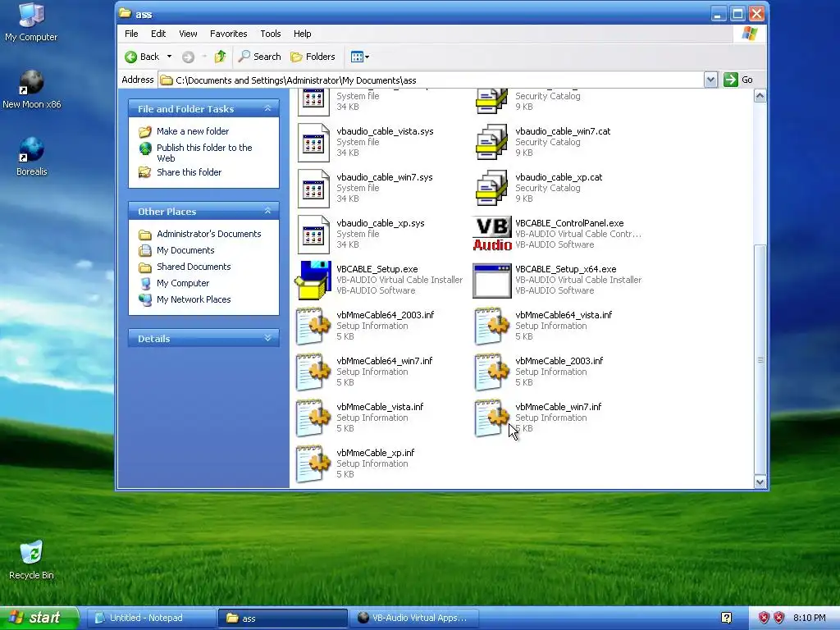840x630 pixels.
Task: Click the Go button
Action: click(x=738, y=80)
